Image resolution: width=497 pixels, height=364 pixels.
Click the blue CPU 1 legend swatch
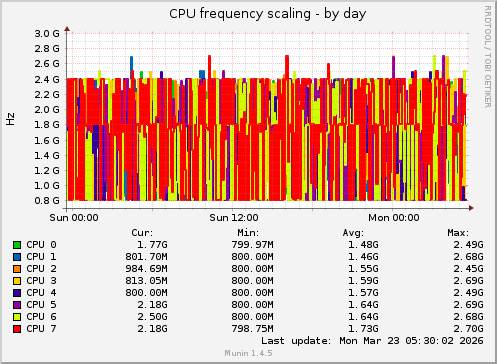[x=17, y=257]
